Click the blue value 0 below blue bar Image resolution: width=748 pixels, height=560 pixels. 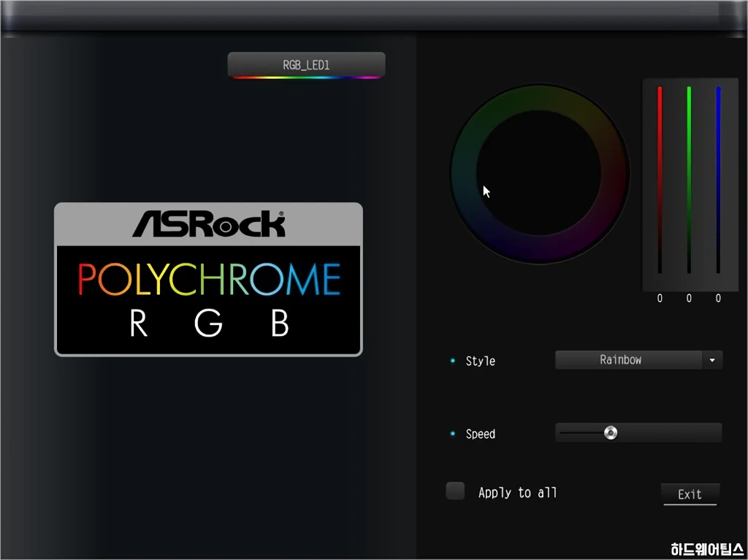(x=719, y=298)
